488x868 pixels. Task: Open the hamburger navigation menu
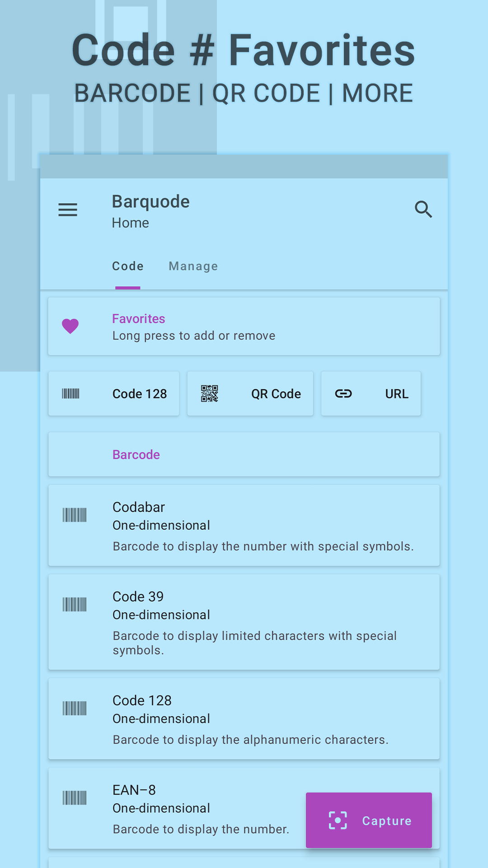click(x=68, y=210)
